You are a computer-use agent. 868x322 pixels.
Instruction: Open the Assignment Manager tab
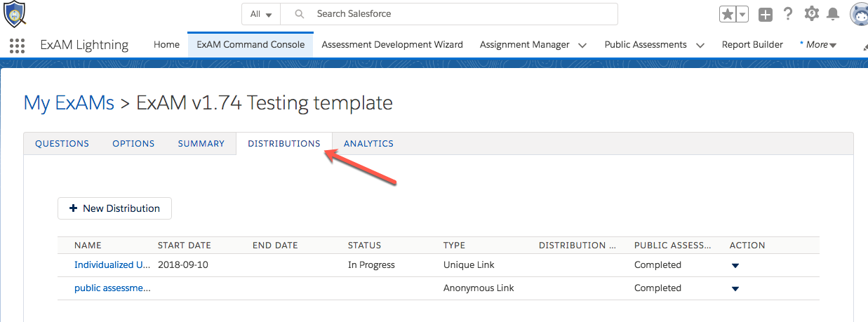coord(525,44)
